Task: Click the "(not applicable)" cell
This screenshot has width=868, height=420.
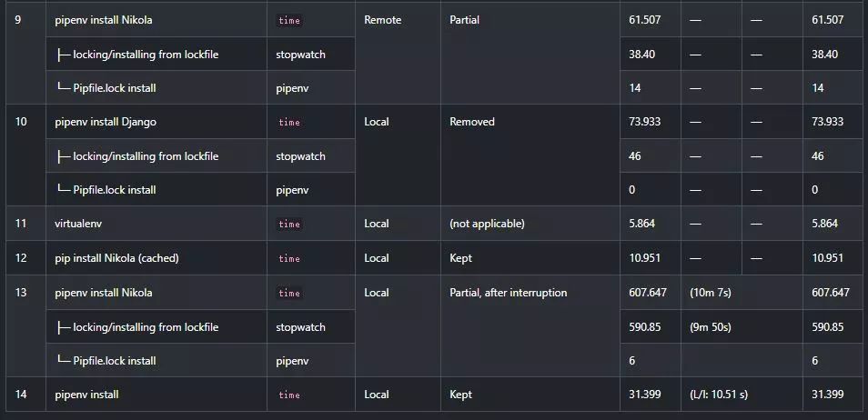Action: click(487, 224)
